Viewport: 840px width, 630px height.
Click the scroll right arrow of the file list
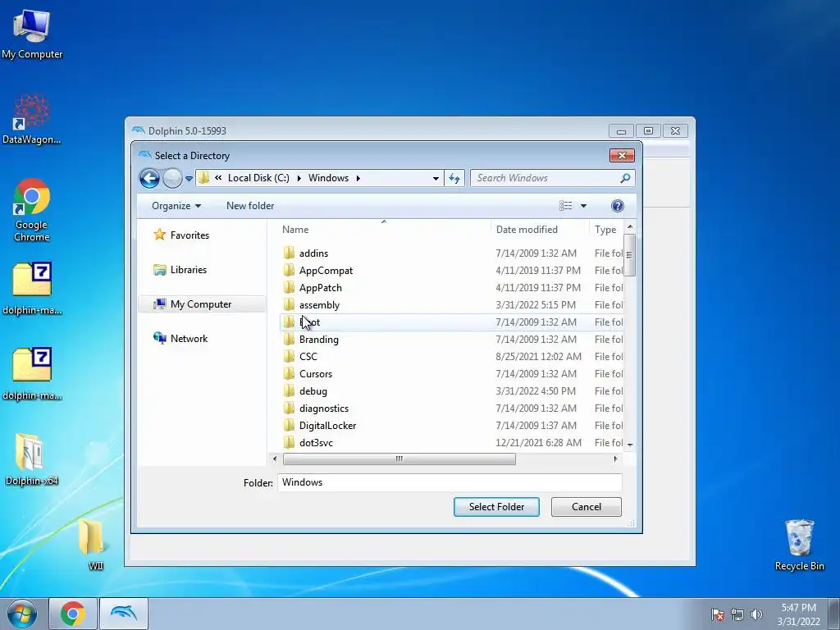click(615, 459)
